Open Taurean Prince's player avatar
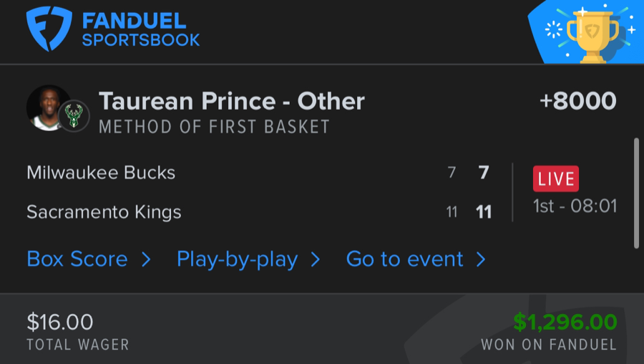This screenshot has width=644, height=364. [49, 107]
